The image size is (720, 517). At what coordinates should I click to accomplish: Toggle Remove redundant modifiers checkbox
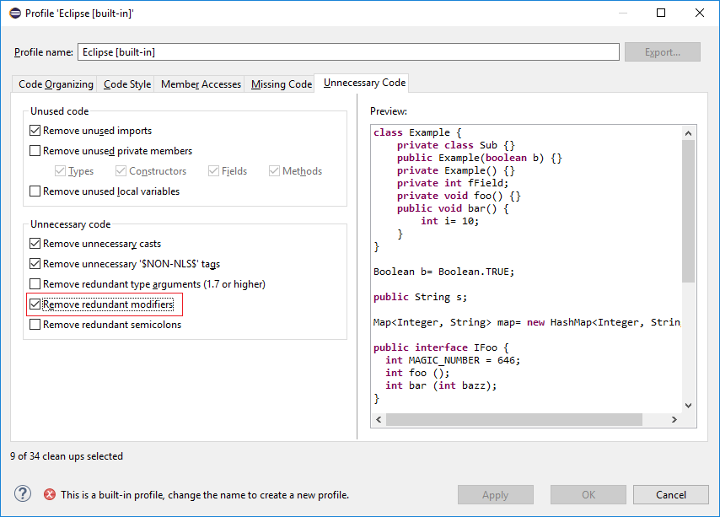coord(36,304)
